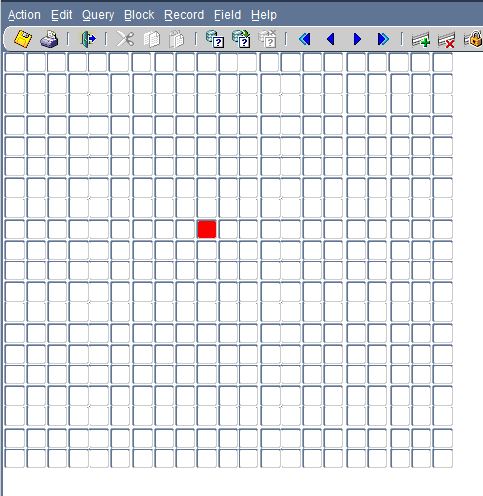Click the Lock Record padlock icon
Screen dimensions: 483x496
coord(474,39)
